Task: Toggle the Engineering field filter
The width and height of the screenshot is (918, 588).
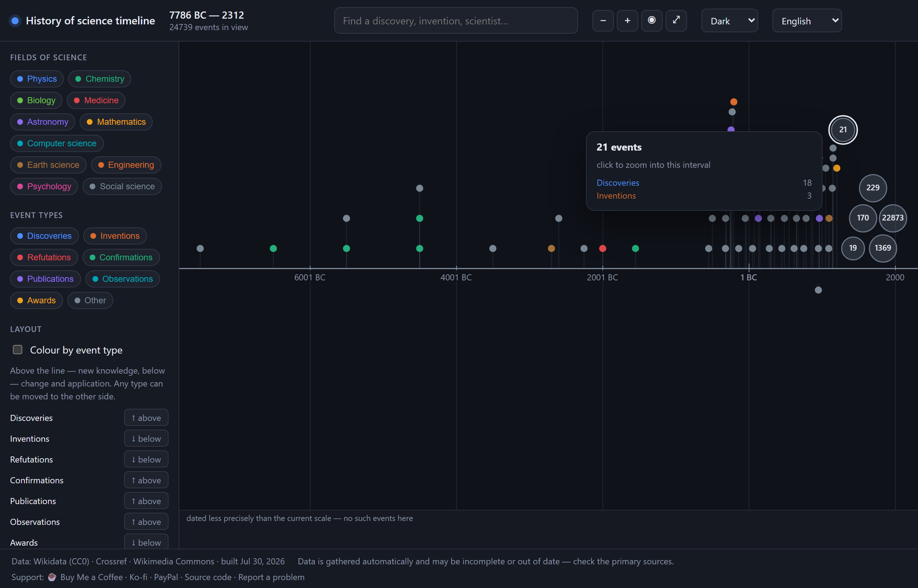Action: point(126,165)
